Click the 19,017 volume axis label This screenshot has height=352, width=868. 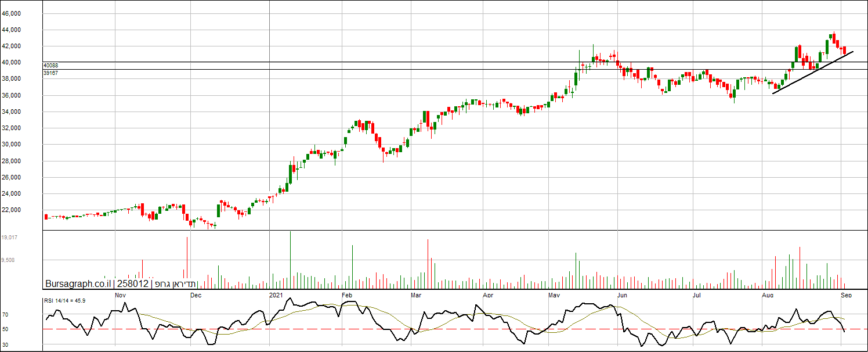point(10,238)
